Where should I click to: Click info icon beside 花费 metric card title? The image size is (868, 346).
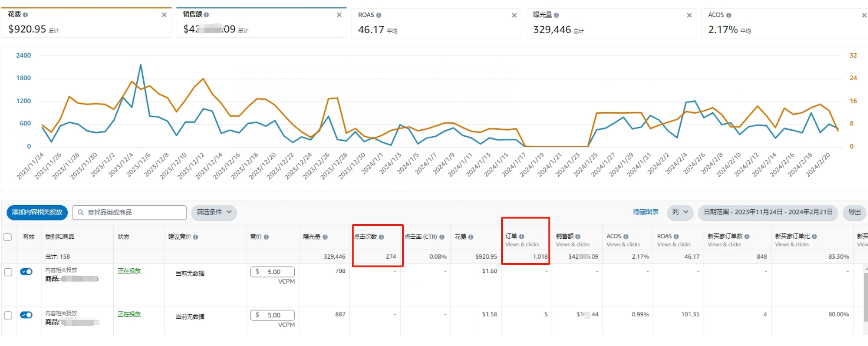pyautogui.click(x=25, y=15)
